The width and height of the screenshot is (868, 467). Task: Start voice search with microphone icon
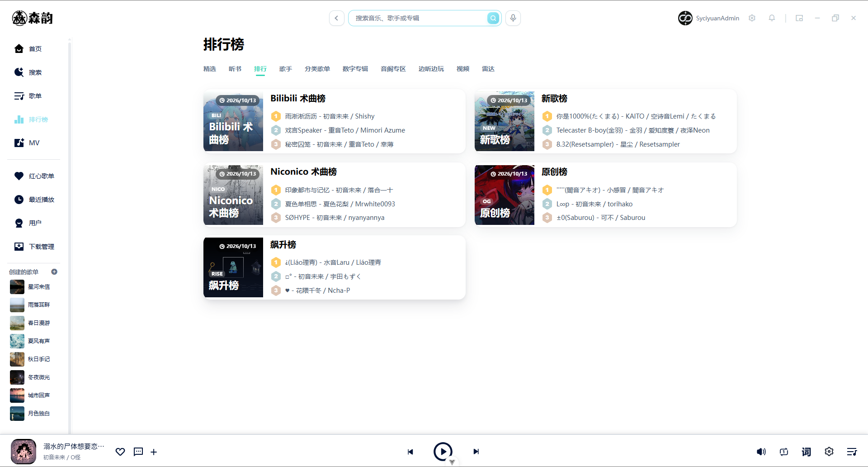pyautogui.click(x=513, y=18)
